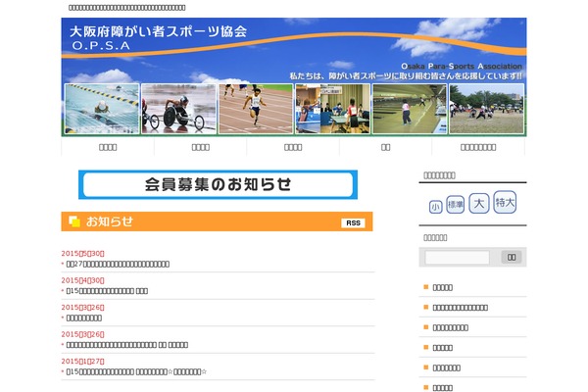Viewport: 588px width, 392px height.
Task: Click the track sprinter photo thumbnail
Action: pos(256,109)
